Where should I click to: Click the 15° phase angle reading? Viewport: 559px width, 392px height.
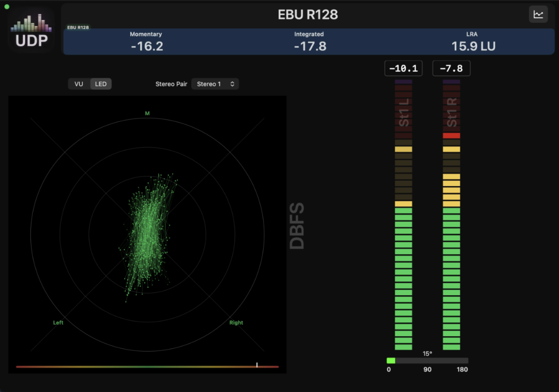[x=427, y=354]
